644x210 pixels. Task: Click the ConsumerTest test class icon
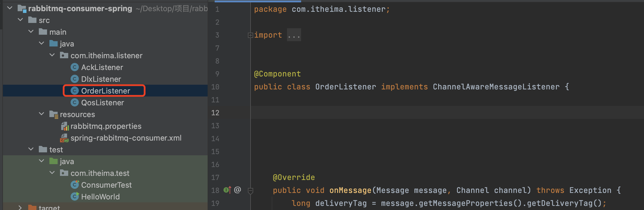coord(75,185)
